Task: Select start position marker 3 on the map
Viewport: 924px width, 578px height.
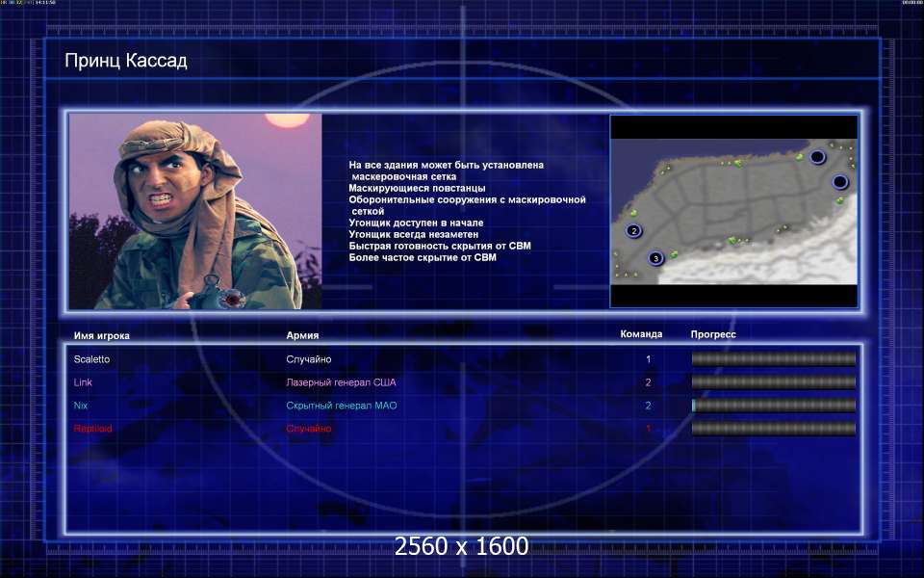Action: click(655, 258)
